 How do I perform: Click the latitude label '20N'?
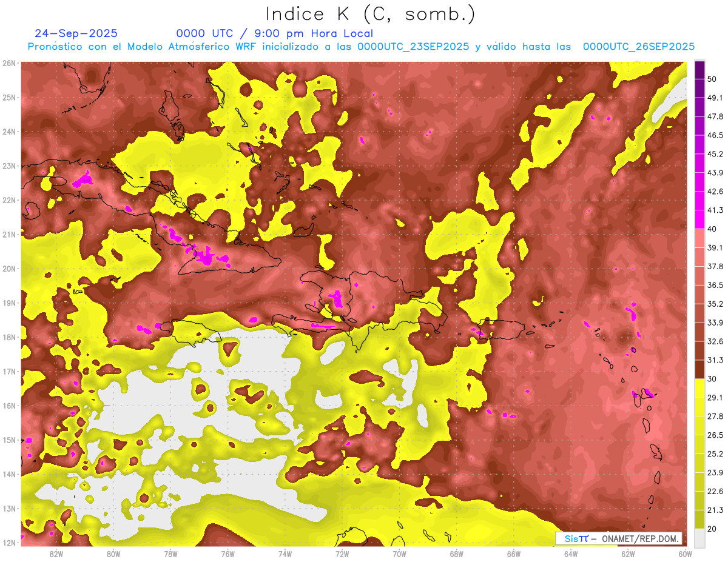[9, 269]
